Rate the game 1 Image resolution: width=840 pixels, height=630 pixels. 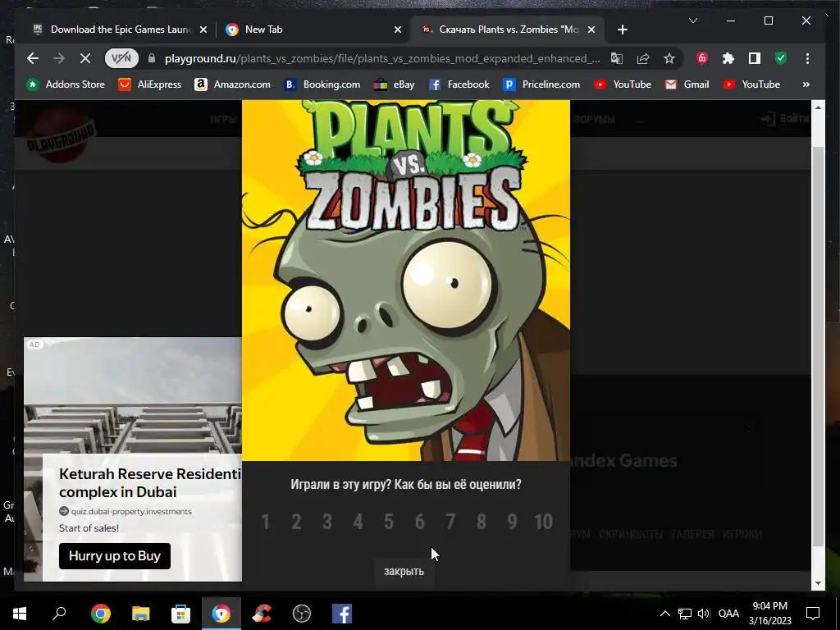pos(265,522)
